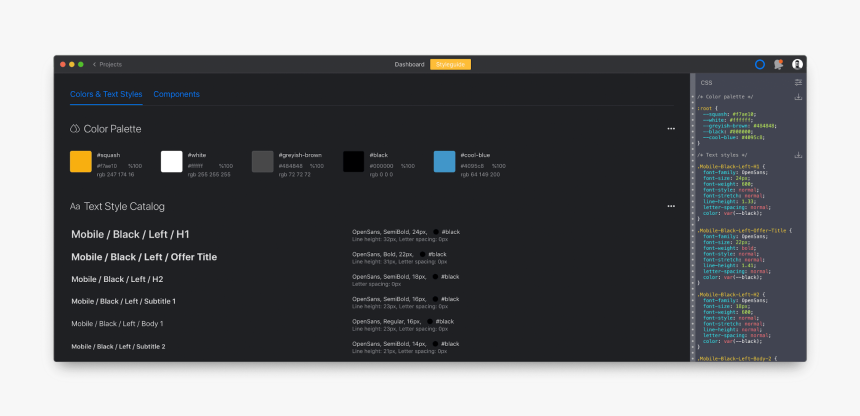The image size is (860, 416).
Task: Download the Text styles CSS snippet
Action: 799,155
